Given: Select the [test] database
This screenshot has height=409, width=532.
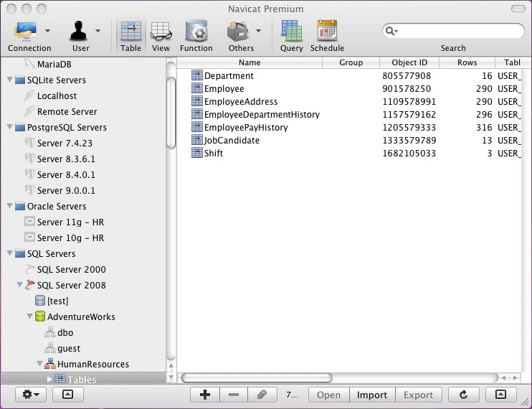Looking at the screenshot, I should pyautogui.click(x=57, y=301).
